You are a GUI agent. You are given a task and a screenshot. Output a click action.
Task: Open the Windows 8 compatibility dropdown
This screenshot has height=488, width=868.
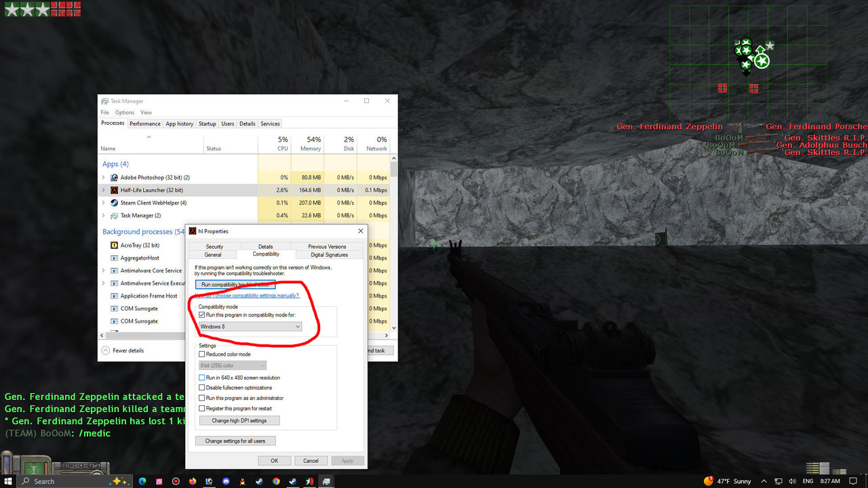tap(250, 327)
